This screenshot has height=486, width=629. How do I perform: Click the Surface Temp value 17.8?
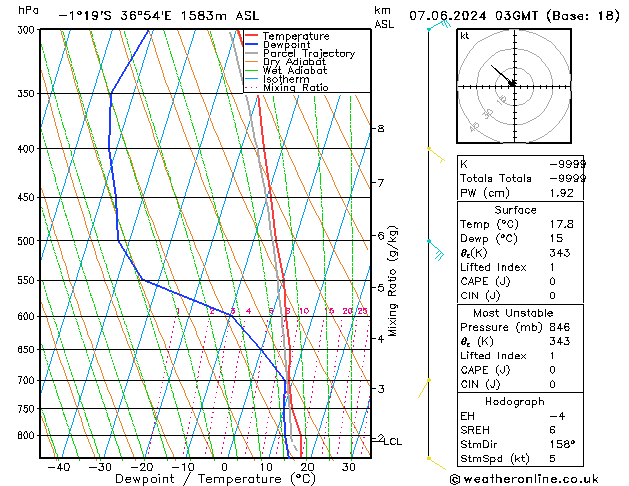[x=562, y=224]
